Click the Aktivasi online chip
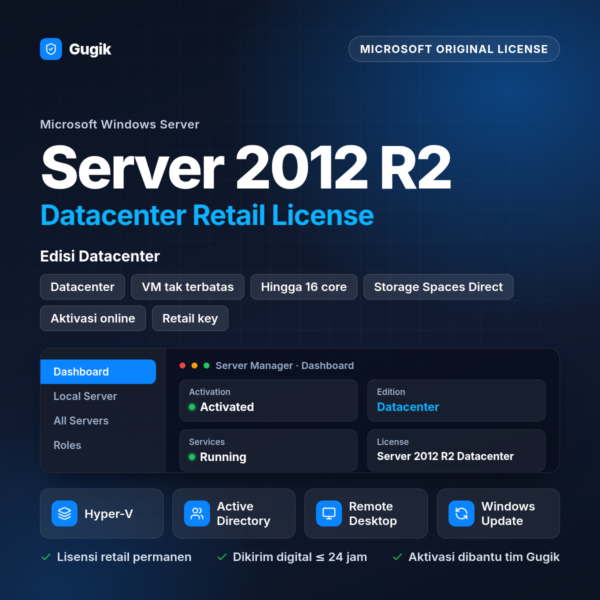The height and width of the screenshot is (600, 600). click(93, 318)
